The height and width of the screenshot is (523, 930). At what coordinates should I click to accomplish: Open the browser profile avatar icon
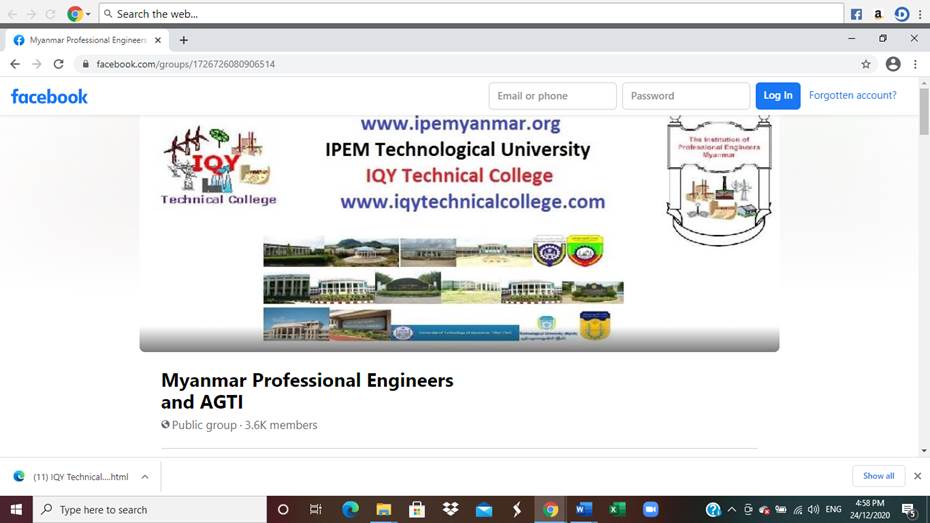pos(893,64)
